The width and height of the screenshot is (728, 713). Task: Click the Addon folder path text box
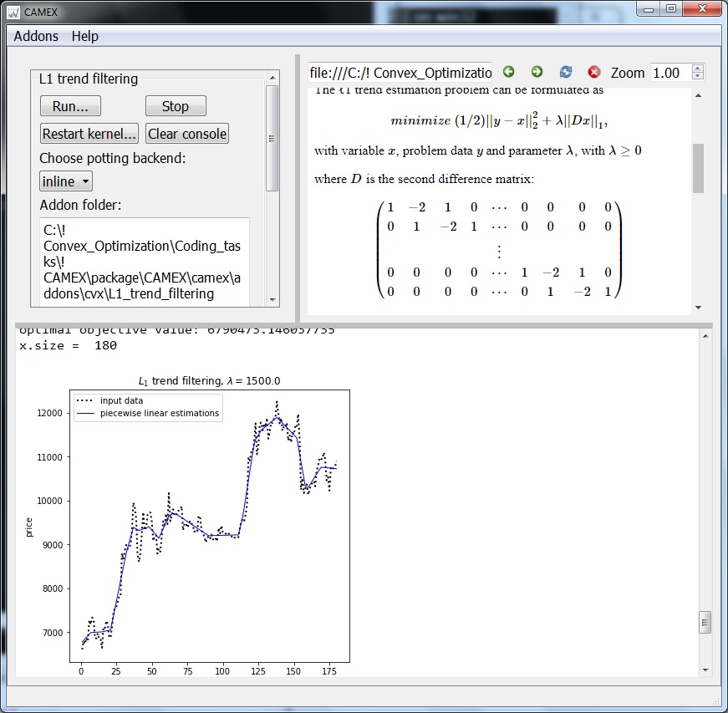point(145,262)
